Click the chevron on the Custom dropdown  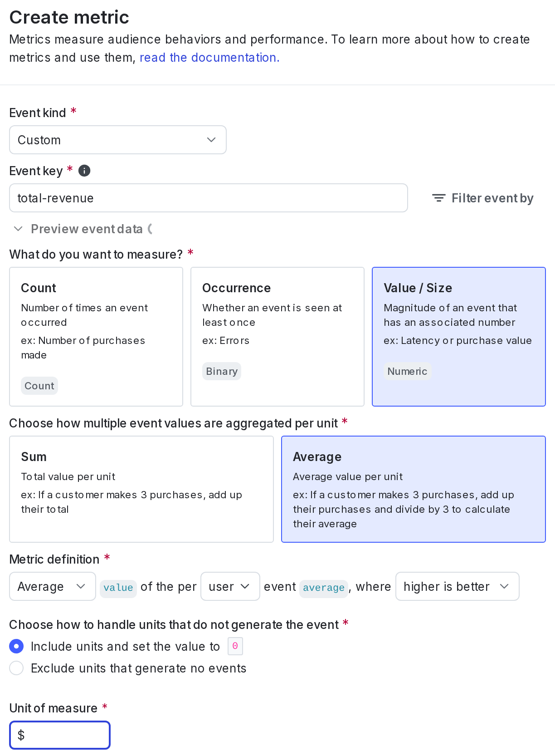point(211,140)
